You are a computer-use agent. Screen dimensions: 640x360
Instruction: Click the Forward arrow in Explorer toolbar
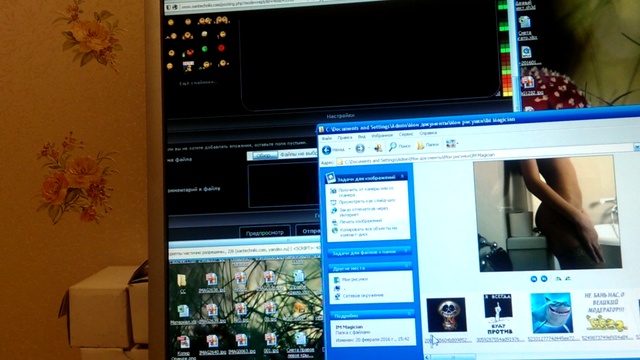[x=360, y=149]
